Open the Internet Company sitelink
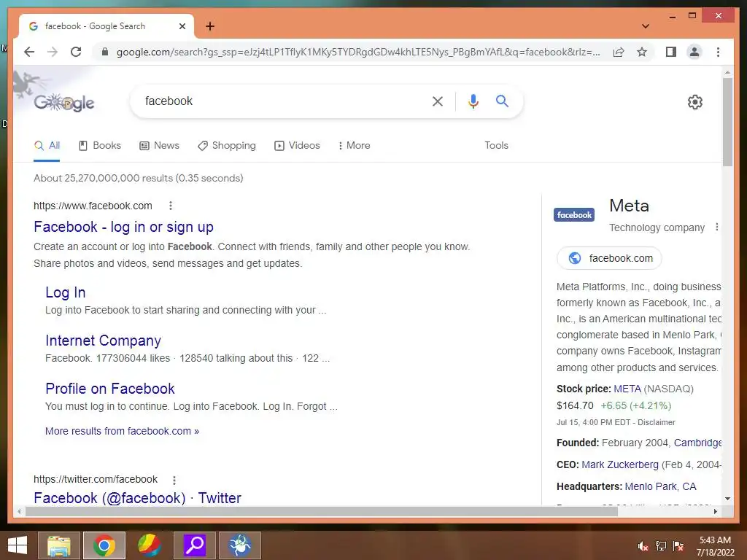The width and height of the screenshot is (747, 560). click(103, 341)
